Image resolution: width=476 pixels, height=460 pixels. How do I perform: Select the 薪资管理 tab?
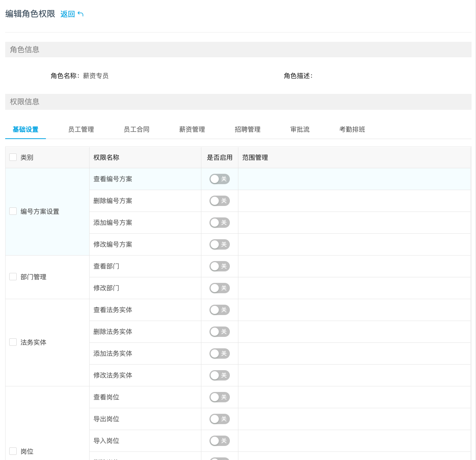pyautogui.click(x=192, y=129)
